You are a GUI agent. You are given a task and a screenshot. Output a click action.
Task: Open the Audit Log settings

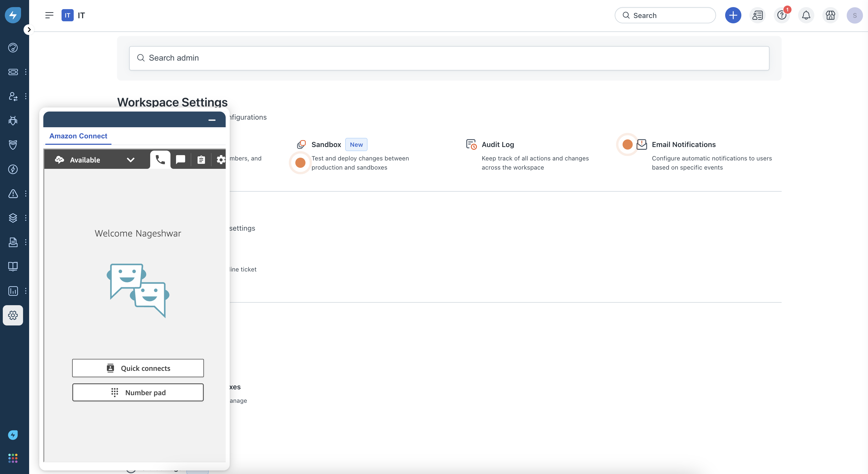498,144
